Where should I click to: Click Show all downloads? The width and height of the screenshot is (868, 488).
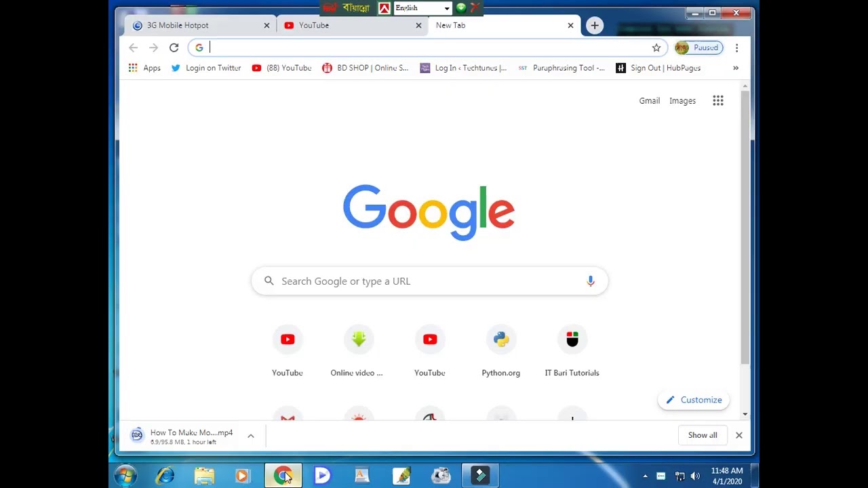(x=703, y=435)
